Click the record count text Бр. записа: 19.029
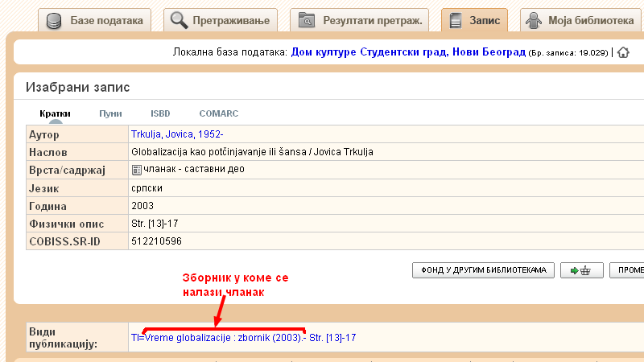The width and height of the screenshot is (644, 362). 568,52
